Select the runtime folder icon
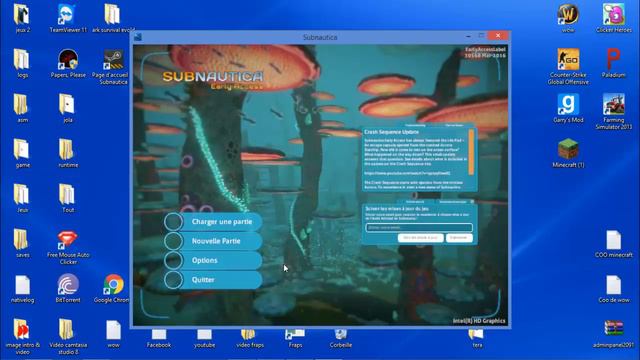 point(67,149)
